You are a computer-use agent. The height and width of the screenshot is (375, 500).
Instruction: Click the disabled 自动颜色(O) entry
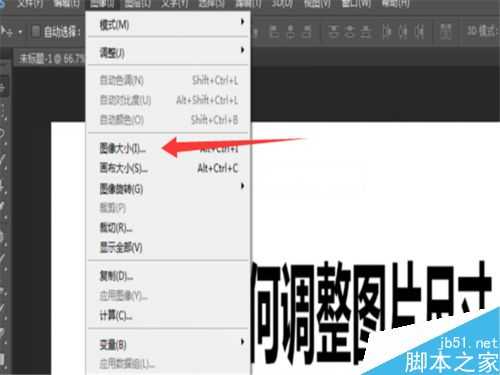tap(168, 119)
